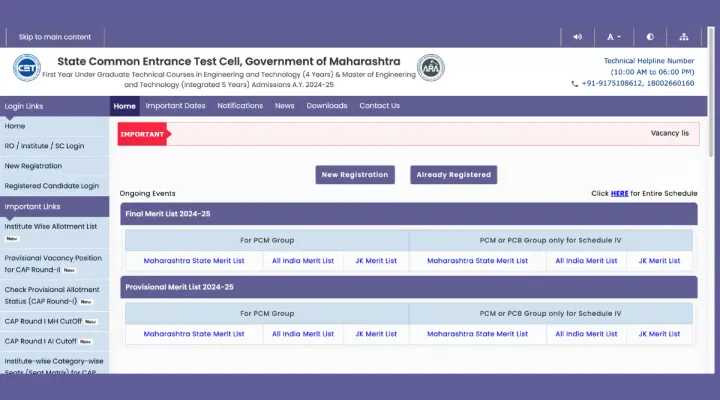Open Check Provisional Allotment Status link
Image resolution: width=720 pixels, height=400 pixels.
(x=52, y=295)
